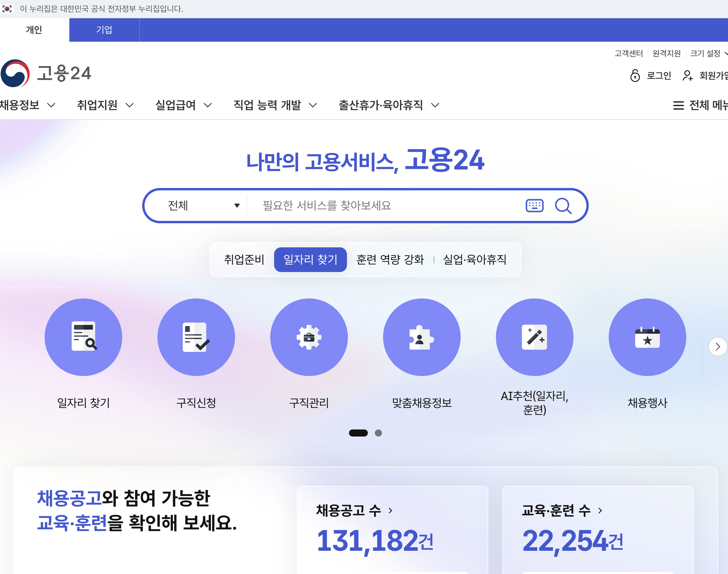Select the 일자리 찾기 tab
The image size is (728, 574).
pyautogui.click(x=310, y=259)
